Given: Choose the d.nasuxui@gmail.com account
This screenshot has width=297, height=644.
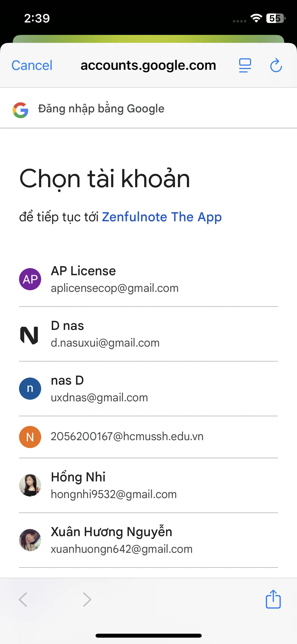Looking at the screenshot, I should pyautogui.click(x=148, y=334).
